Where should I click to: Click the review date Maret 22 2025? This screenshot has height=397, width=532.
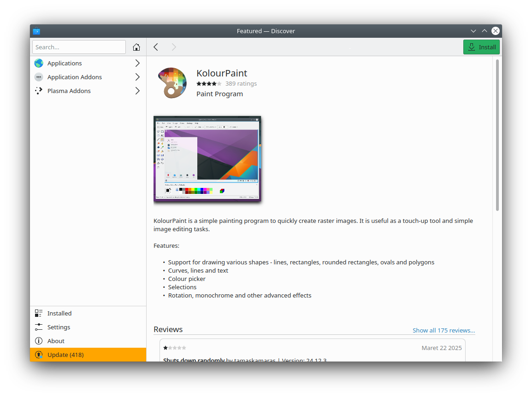pyautogui.click(x=441, y=348)
